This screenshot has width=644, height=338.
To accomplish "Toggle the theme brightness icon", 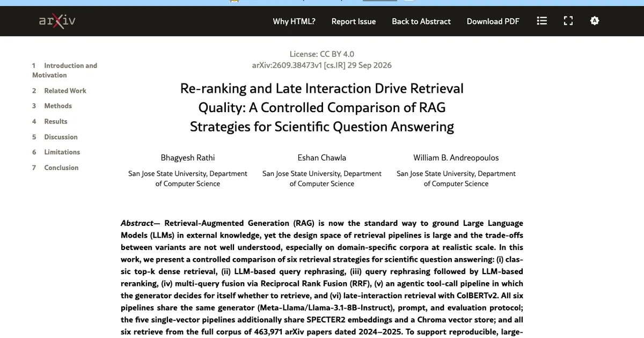I will click(x=594, y=21).
